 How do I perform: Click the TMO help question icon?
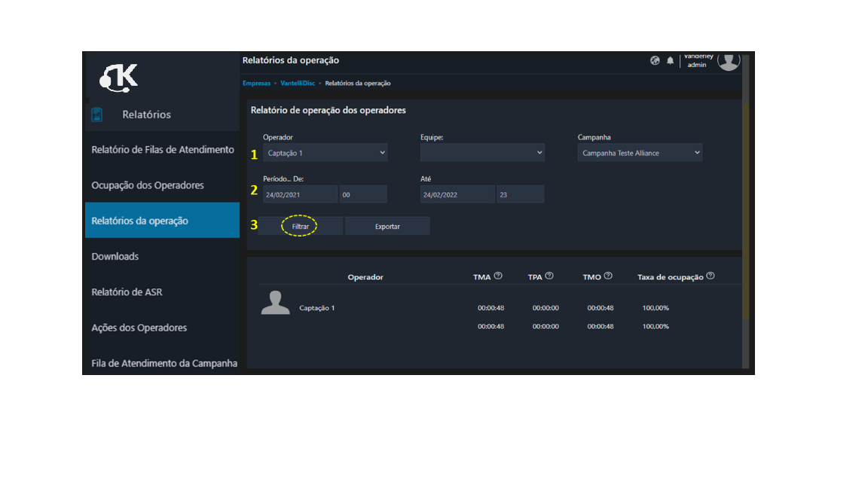(x=608, y=276)
